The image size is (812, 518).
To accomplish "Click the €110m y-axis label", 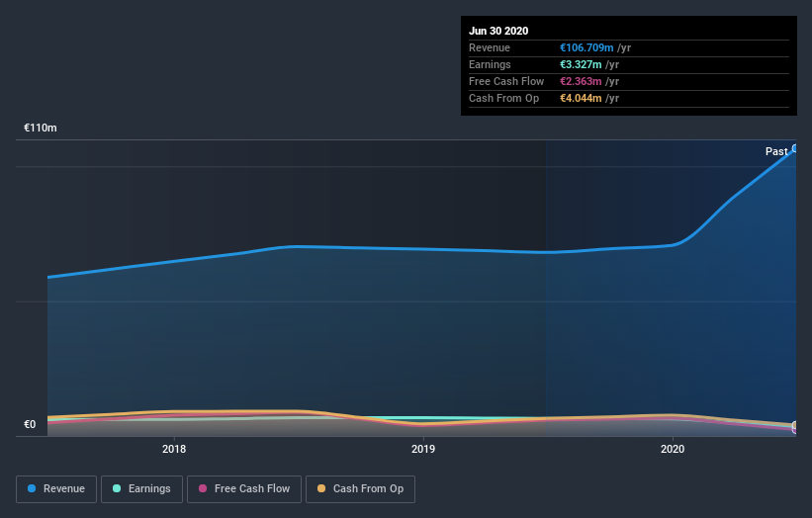I will pyautogui.click(x=41, y=128).
